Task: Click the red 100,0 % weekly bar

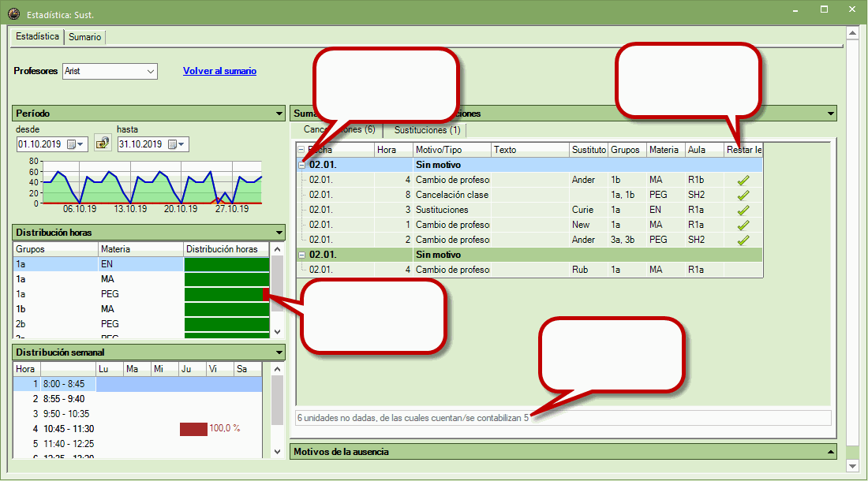Action: pos(193,429)
